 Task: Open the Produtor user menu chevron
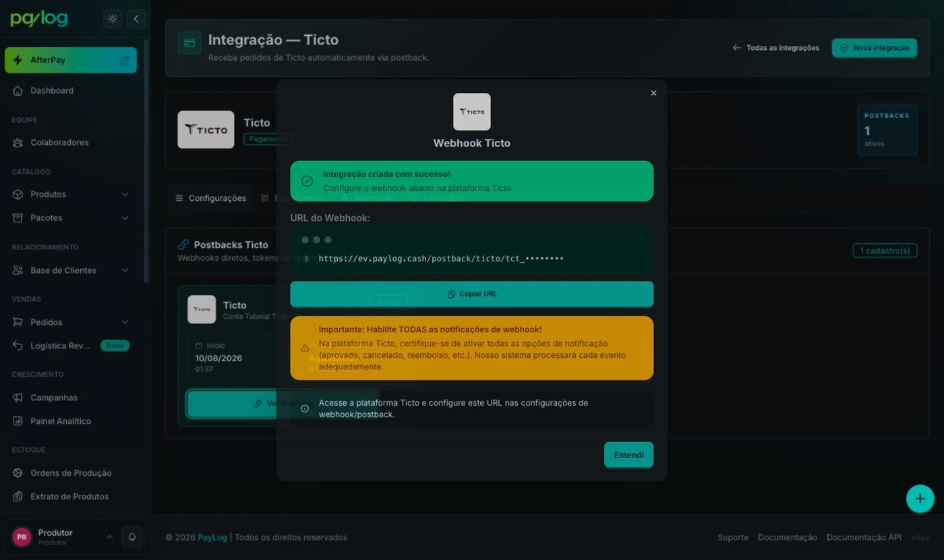109,537
